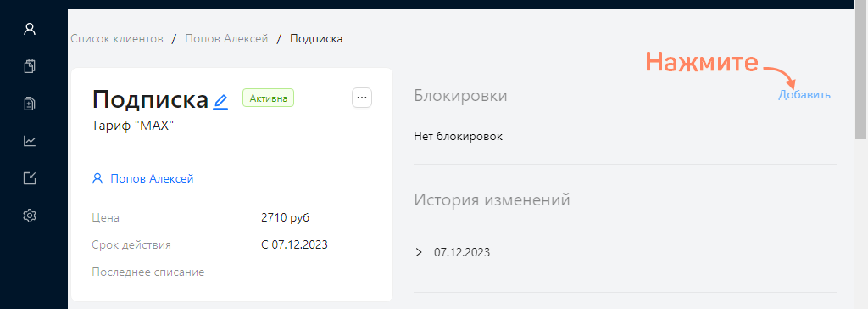
Task: Go to Список клиентов breadcrumb
Action: coord(117,39)
